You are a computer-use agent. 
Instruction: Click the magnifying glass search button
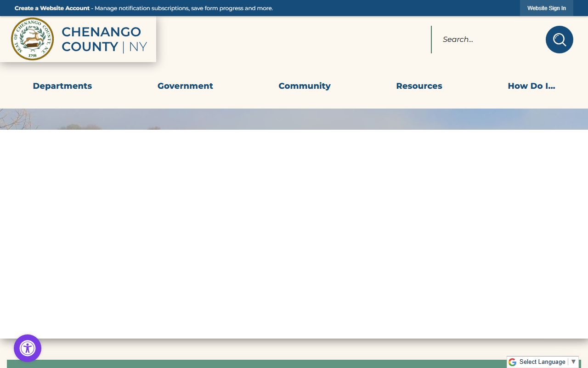tap(559, 40)
